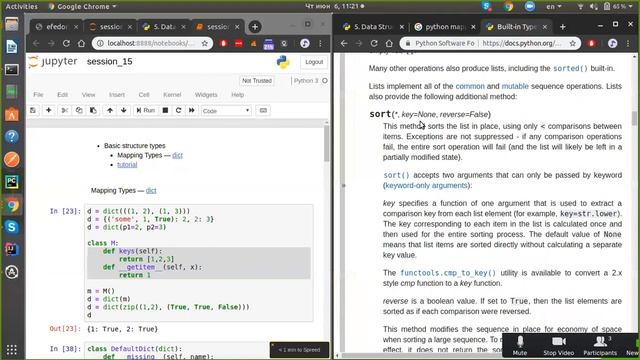Move the selected cell down
The height and width of the screenshot is (360, 640).
tap(124, 111)
